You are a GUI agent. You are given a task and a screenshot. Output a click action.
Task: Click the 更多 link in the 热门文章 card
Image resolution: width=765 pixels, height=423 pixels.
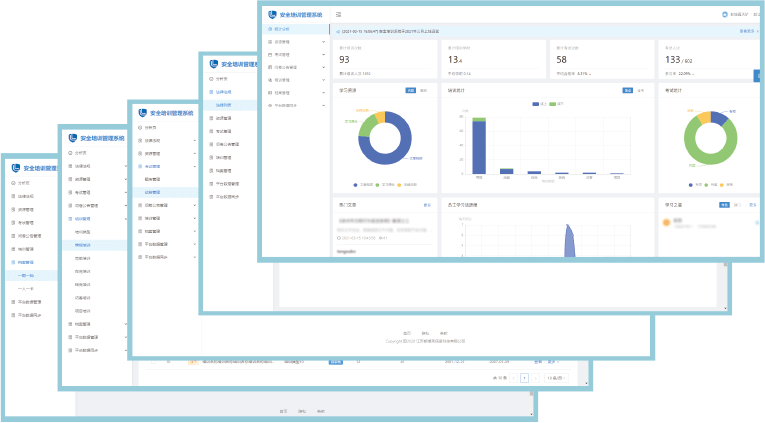click(427, 205)
